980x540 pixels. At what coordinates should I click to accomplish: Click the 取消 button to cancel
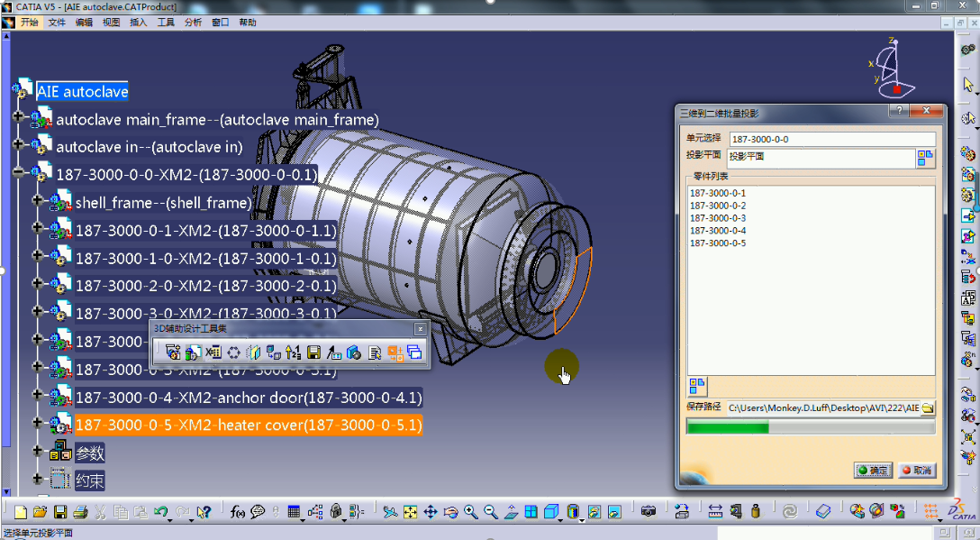tap(915, 470)
